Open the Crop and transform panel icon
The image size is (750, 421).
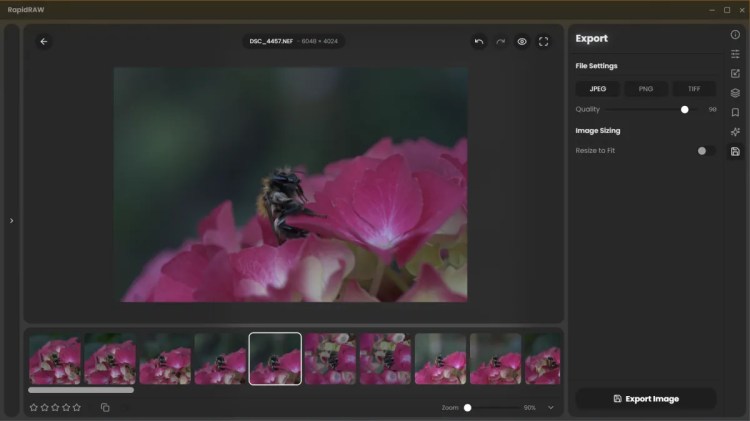[735, 73]
